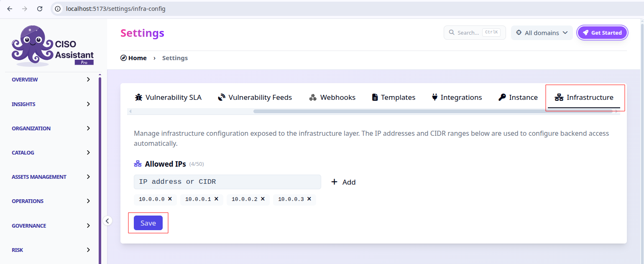Expand the Assets Management sidebar section
This screenshot has width=644, height=264.
[x=51, y=177]
